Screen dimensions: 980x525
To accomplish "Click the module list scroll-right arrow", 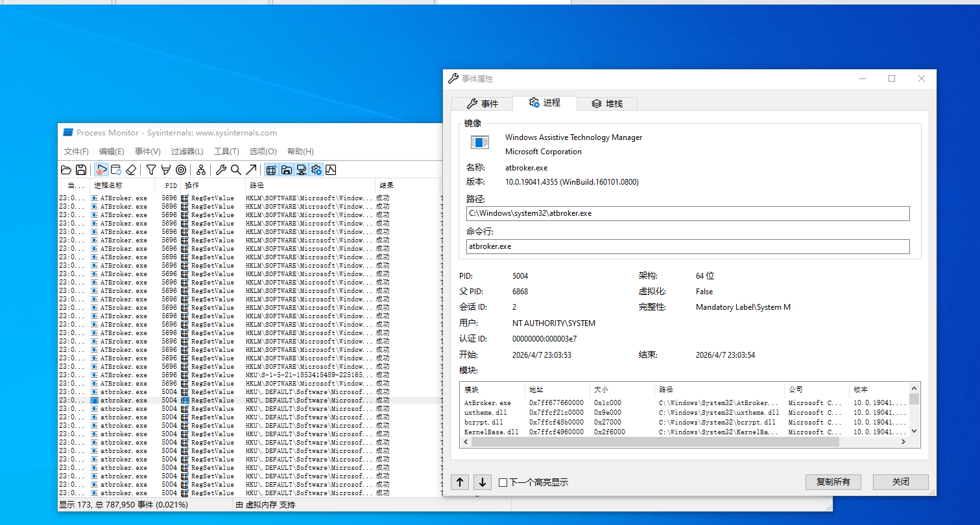I will click(903, 441).
